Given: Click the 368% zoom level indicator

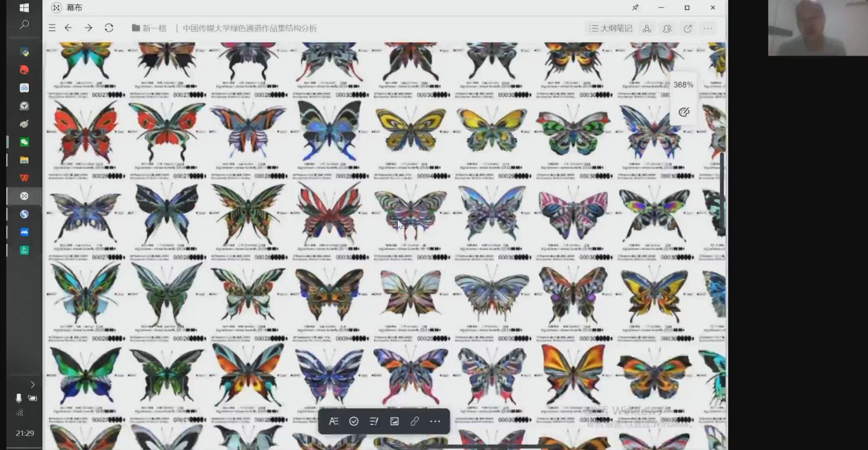Looking at the screenshot, I should pyautogui.click(x=683, y=85).
